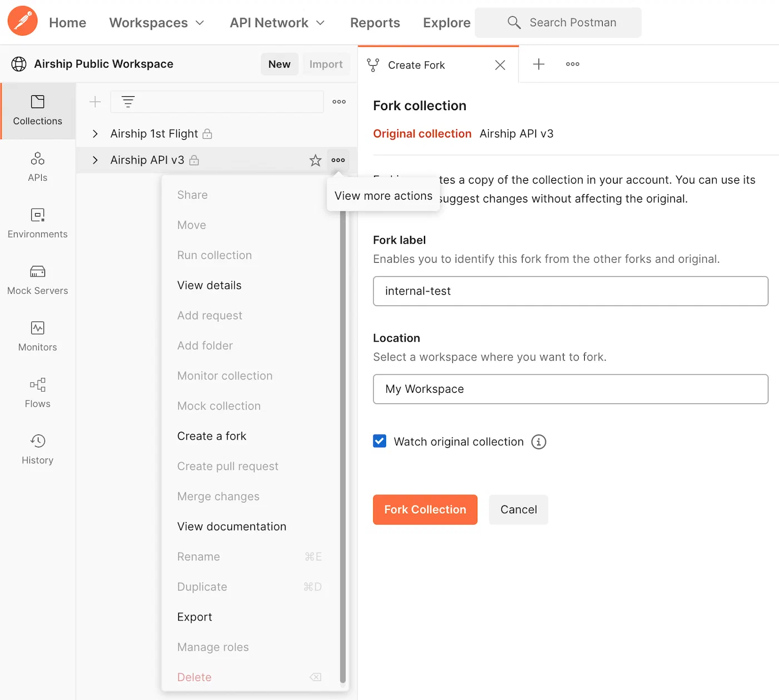779x700 pixels.
Task: Open the Workspaces dropdown menu
Action: click(156, 23)
